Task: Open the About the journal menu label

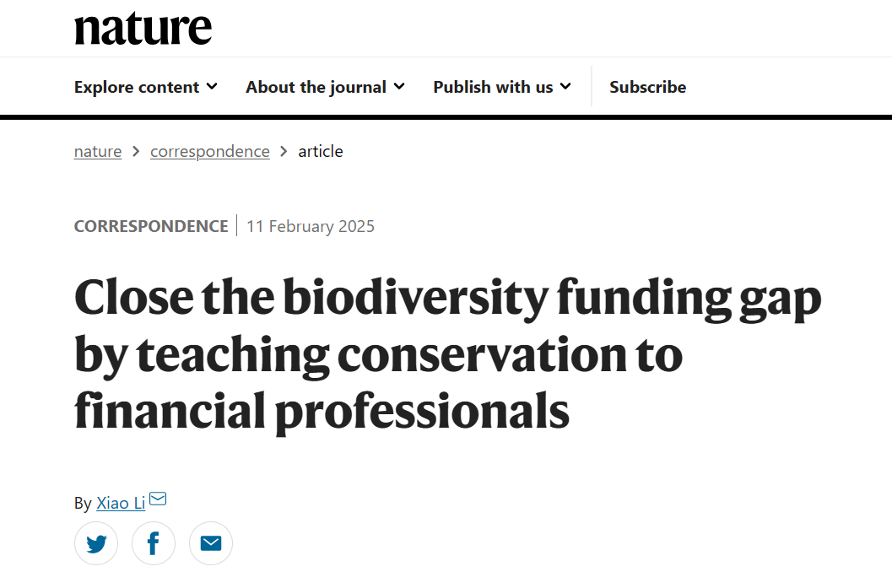Action: [x=316, y=87]
